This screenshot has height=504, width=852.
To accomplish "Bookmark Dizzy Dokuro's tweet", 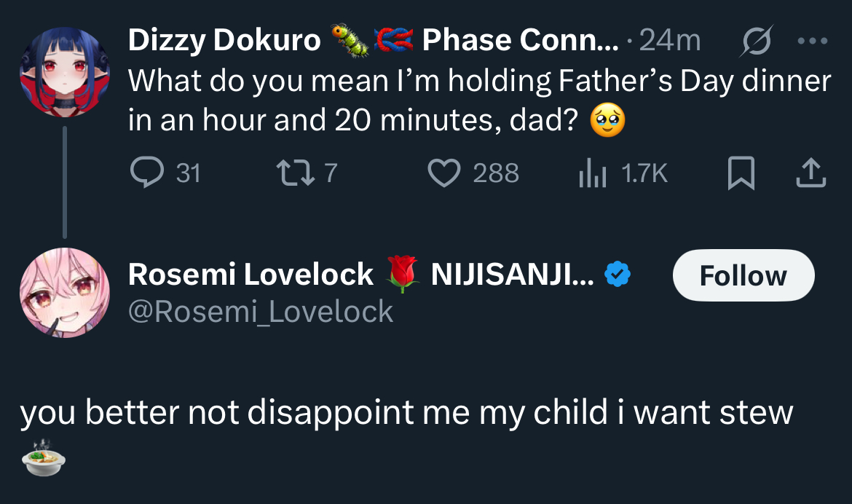I will coord(741,173).
